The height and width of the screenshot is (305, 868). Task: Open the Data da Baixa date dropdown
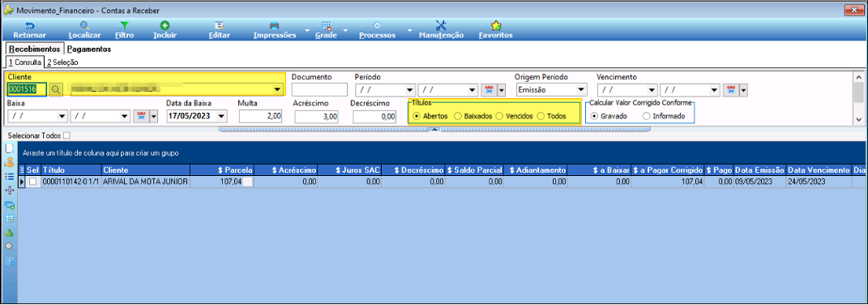pos(221,116)
